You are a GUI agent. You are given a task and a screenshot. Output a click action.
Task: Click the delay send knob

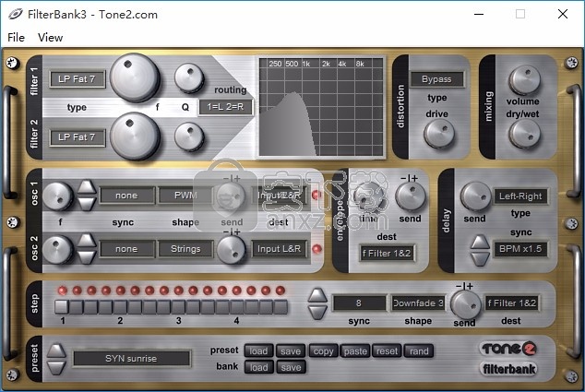[476, 196]
